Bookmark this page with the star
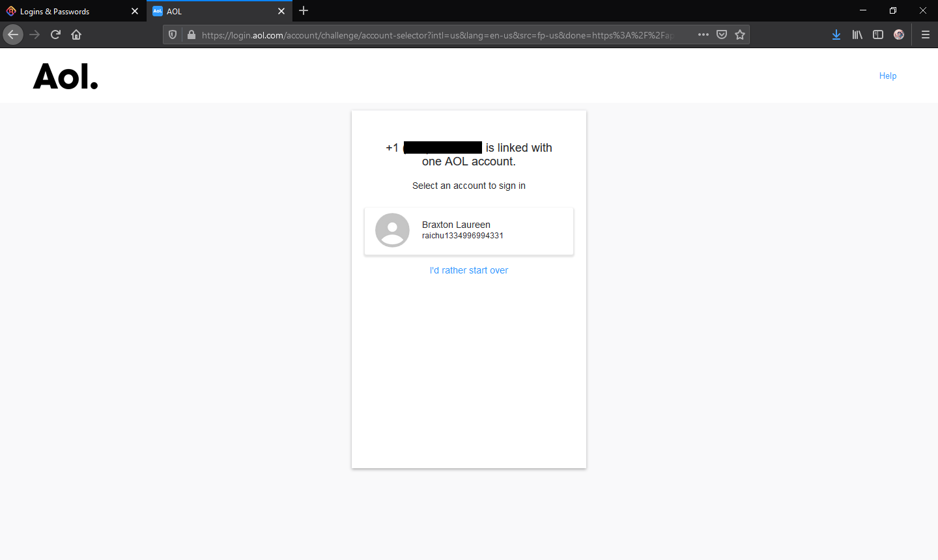Image resolution: width=938 pixels, height=560 pixels. tap(740, 35)
